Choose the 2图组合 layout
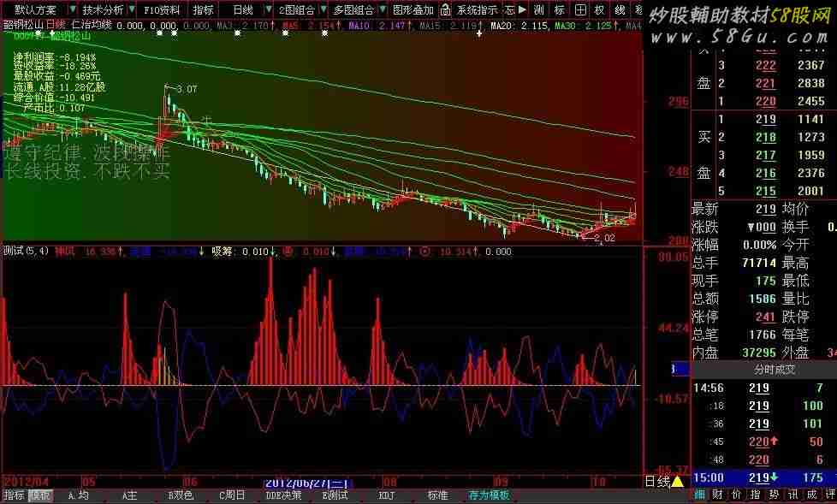Screen dimensions: 837x504 [297, 9]
